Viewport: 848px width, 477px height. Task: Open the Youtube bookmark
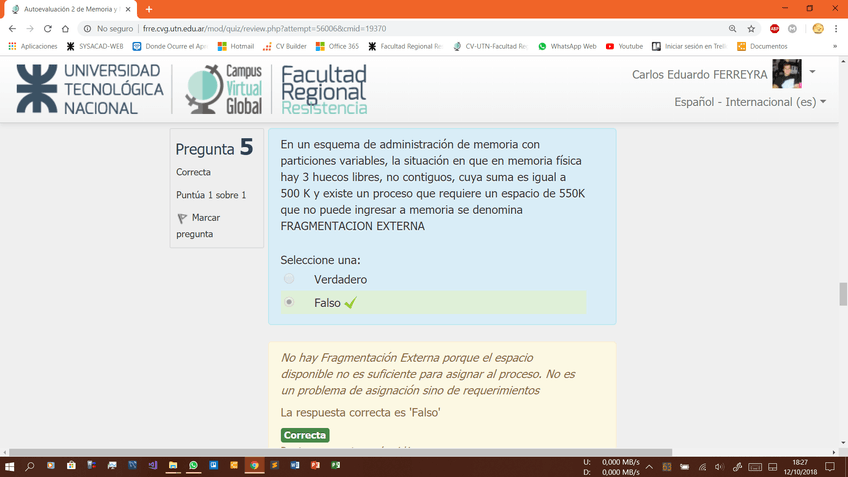tap(624, 46)
